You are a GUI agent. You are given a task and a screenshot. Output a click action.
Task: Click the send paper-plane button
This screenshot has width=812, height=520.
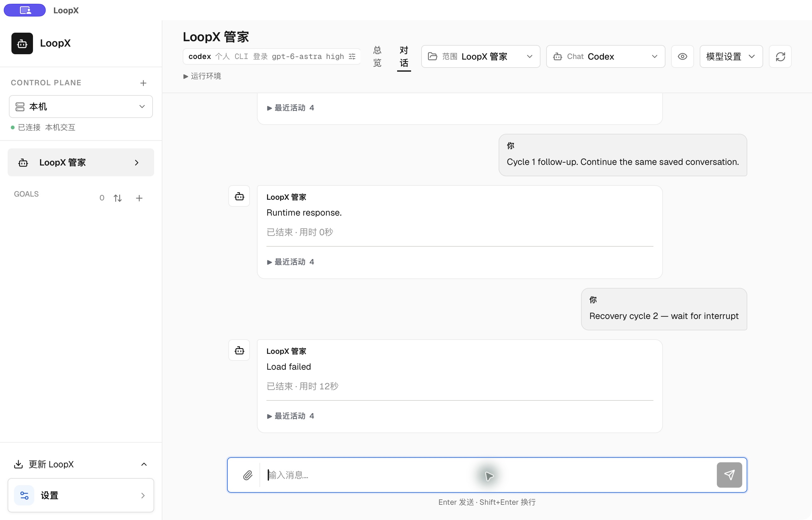coord(729,475)
